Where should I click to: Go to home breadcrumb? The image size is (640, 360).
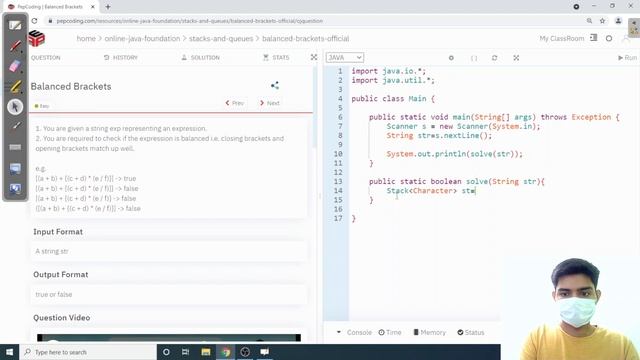coord(86,38)
